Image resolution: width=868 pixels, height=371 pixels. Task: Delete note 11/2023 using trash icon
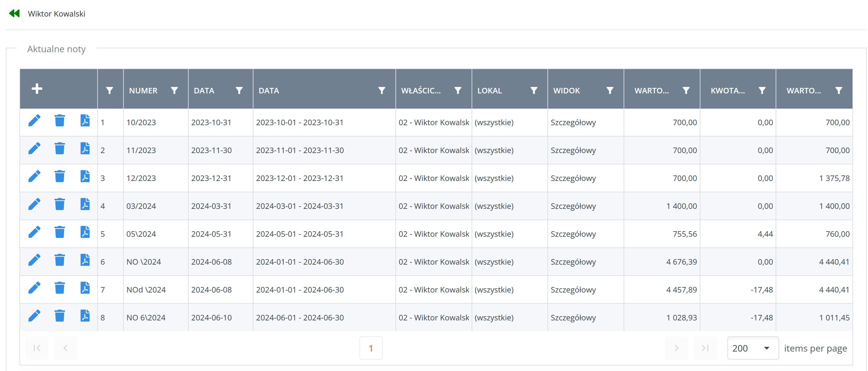click(x=60, y=149)
